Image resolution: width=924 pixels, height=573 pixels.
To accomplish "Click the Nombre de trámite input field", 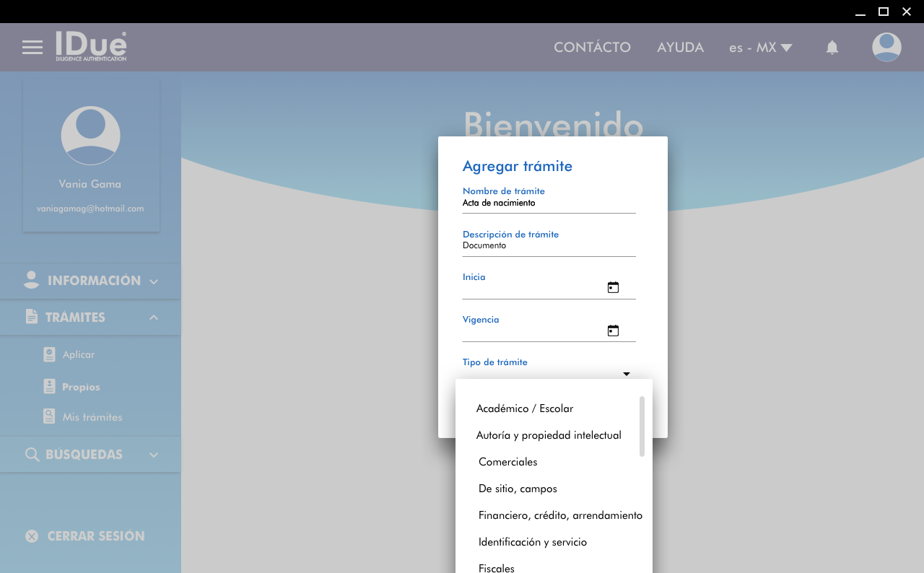I will (x=549, y=204).
